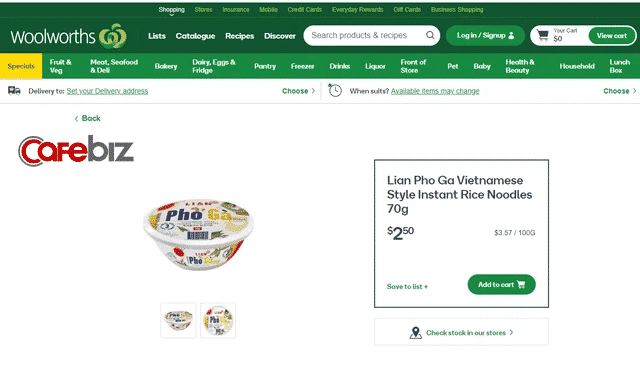Expand the delivery time Choose chevron

pyautogui.click(x=634, y=91)
